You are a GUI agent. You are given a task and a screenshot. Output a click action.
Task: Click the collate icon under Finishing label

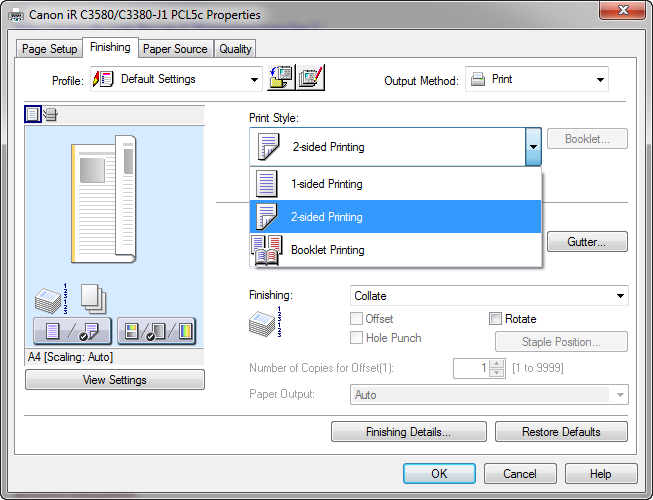[x=265, y=322]
